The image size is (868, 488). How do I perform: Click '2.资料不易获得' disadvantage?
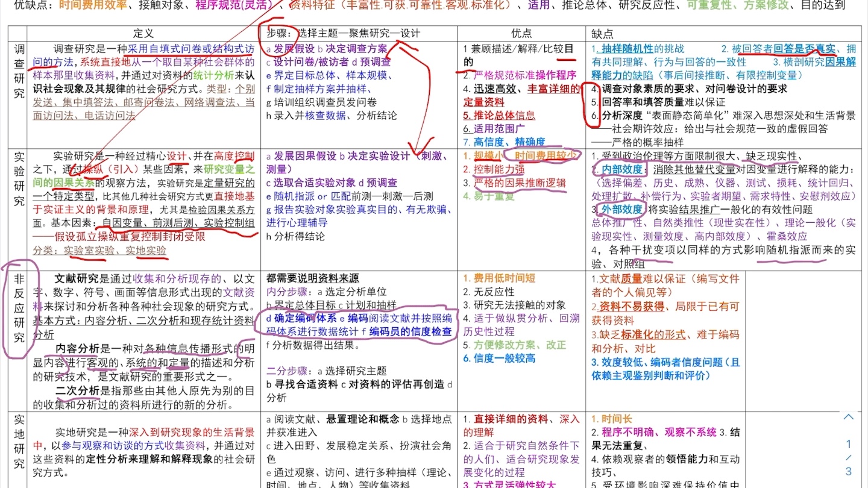(x=627, y=306)
